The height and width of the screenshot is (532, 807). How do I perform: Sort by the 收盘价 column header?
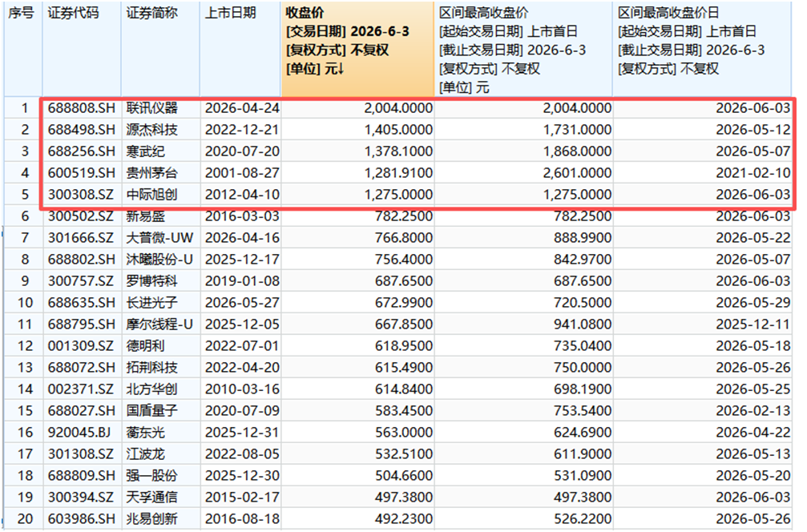click(x=357, y=50)
